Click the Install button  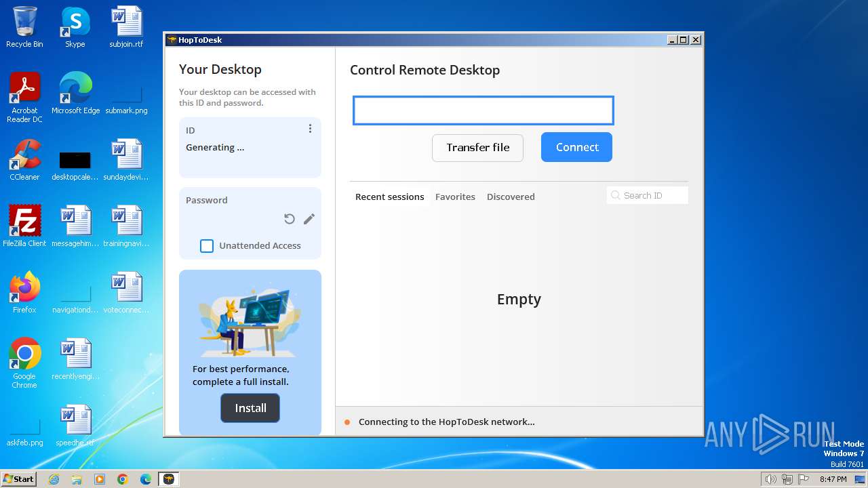[x=250, y=408]
